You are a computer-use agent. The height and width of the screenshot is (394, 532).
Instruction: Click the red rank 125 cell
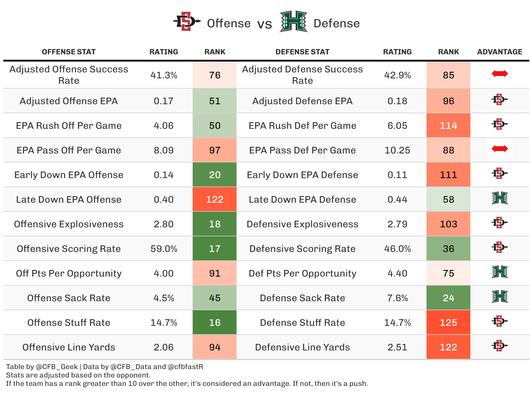pos(448,323)
